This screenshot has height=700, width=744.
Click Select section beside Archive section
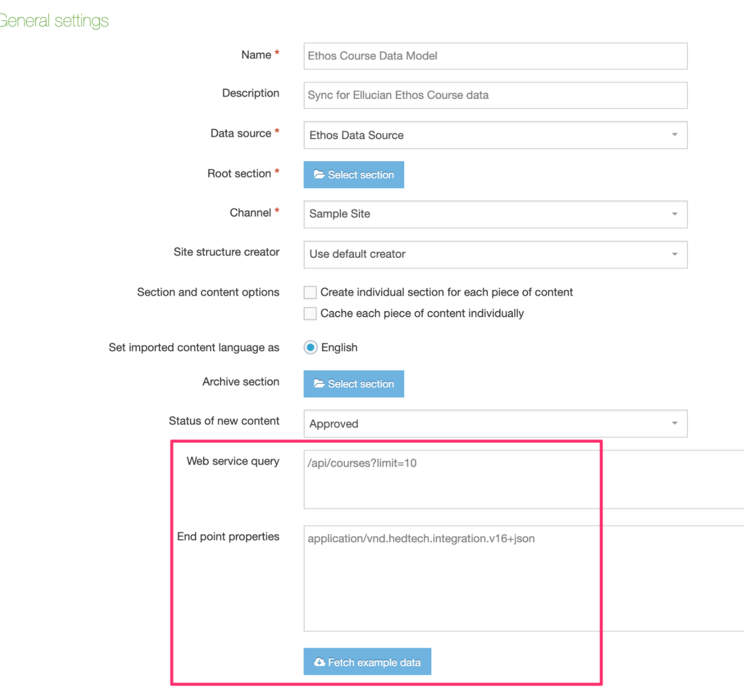(x=353, y=384)
